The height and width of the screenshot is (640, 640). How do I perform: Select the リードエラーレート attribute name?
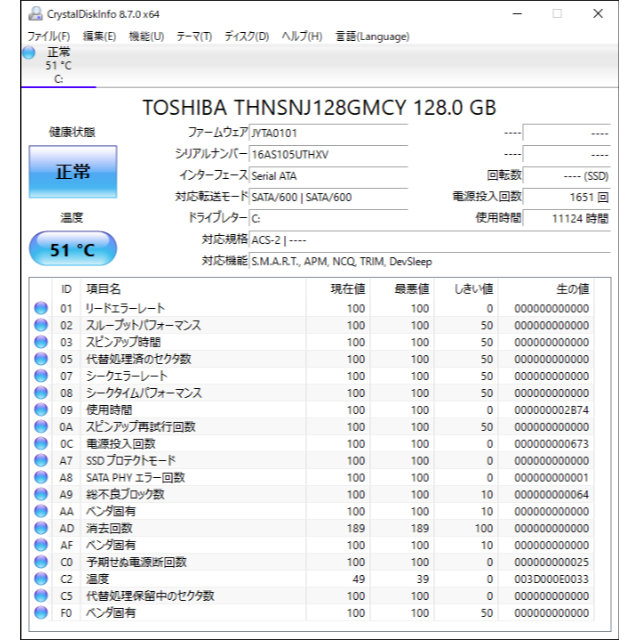(125, 308)
